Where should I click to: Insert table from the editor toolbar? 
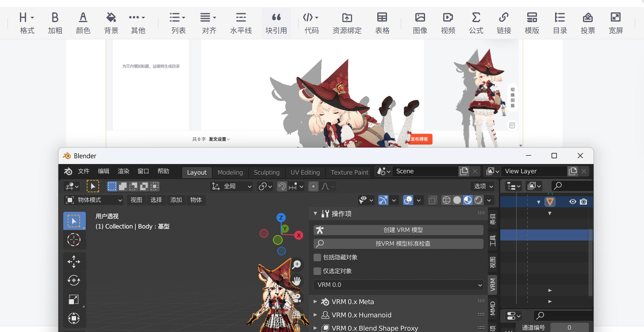pyautogui.click(x=382, y=23)
